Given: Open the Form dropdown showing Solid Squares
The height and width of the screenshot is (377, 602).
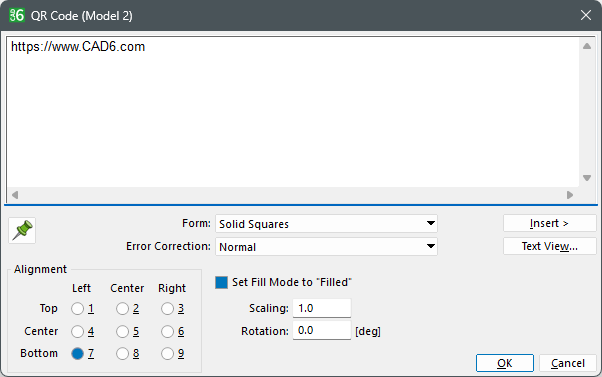Looking at the screenshot, I should (x=326, y=224).
